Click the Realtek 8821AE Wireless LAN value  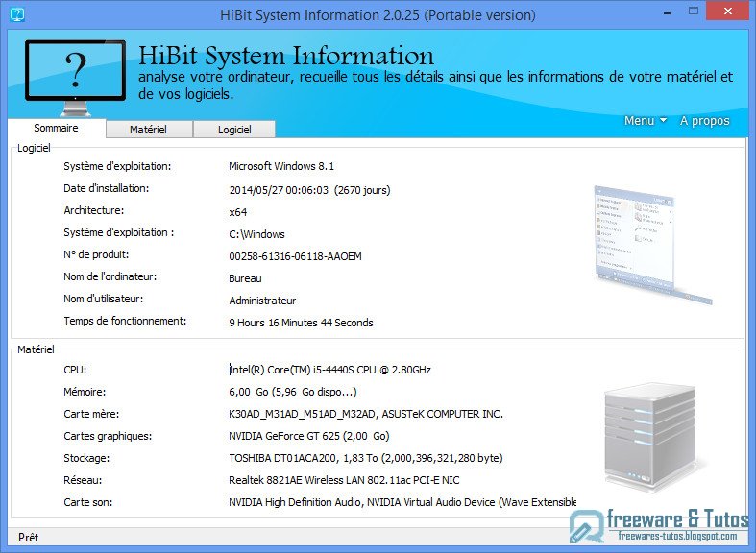[x=344, y=480]
